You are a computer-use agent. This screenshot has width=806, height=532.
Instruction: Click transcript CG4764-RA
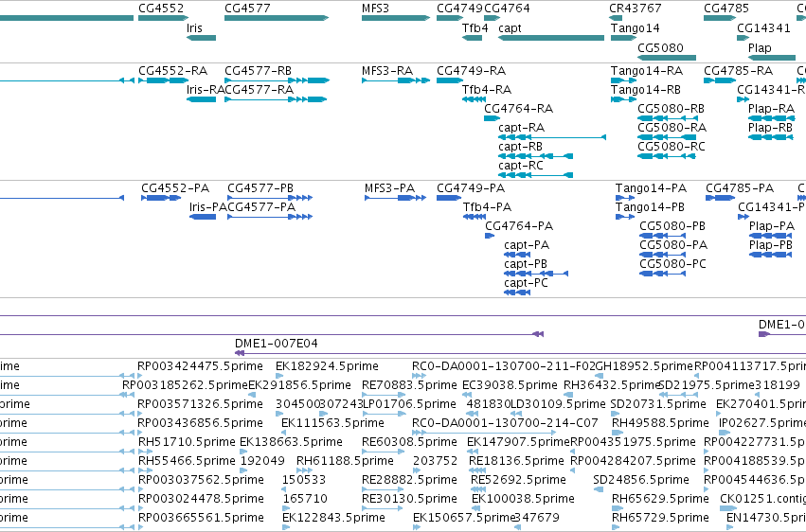coord(492,118)
